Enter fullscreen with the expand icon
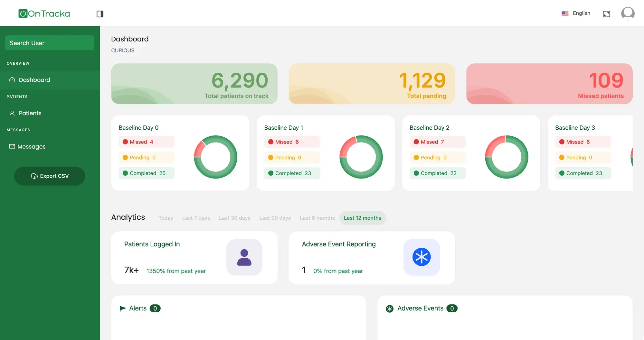The image size is (644, 340). click(x=606, y=14)
